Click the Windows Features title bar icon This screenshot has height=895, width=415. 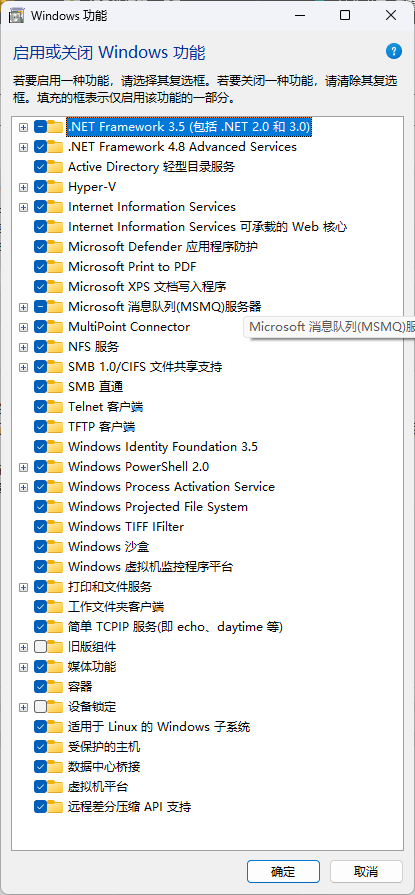17,15
